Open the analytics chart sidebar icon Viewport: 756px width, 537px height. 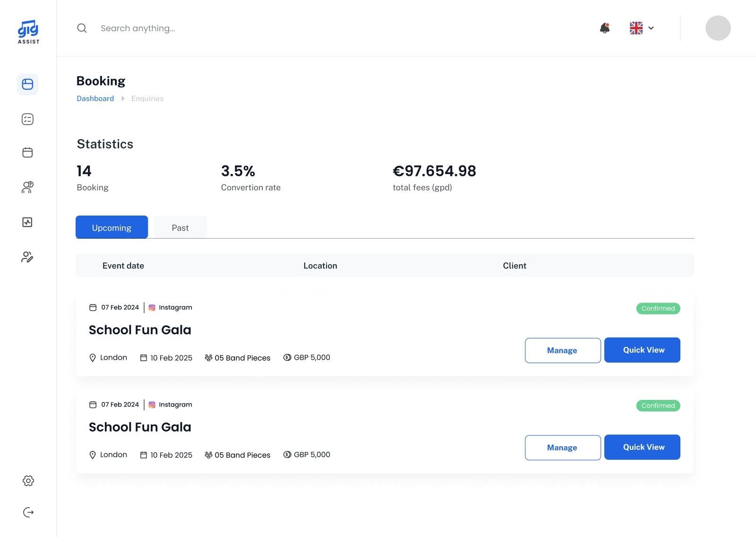pos(28,222)
